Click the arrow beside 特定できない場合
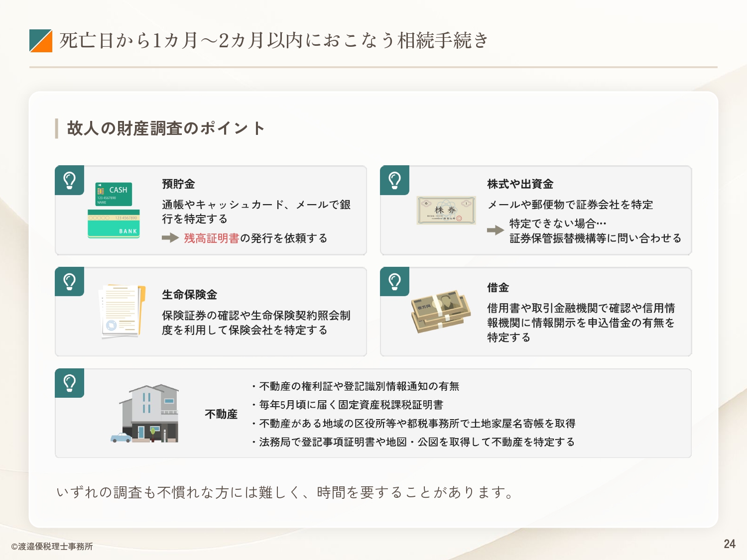This screenshot has height=560, width=747. 495,230
